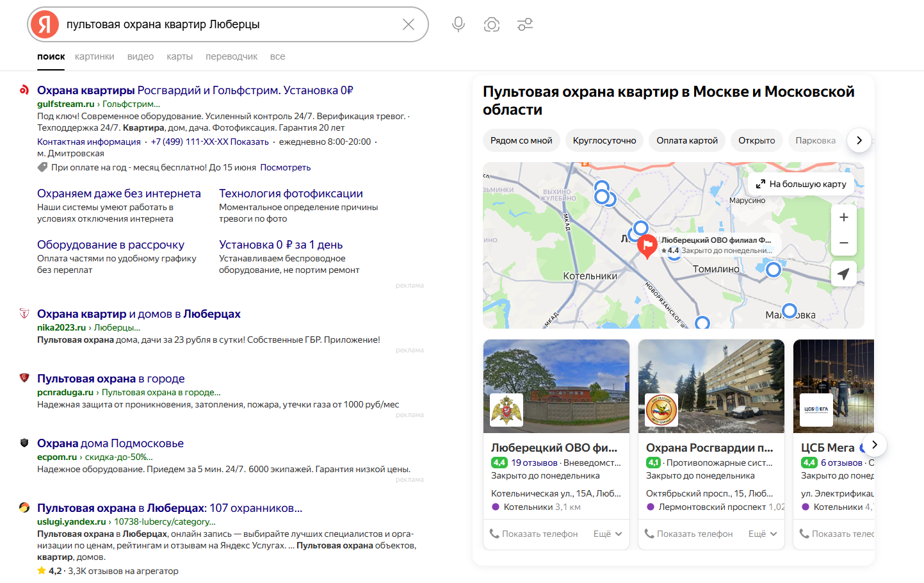Open image search via the camera icon
Viewport: 924px width, 583px height.
click(x=492, y=24)
